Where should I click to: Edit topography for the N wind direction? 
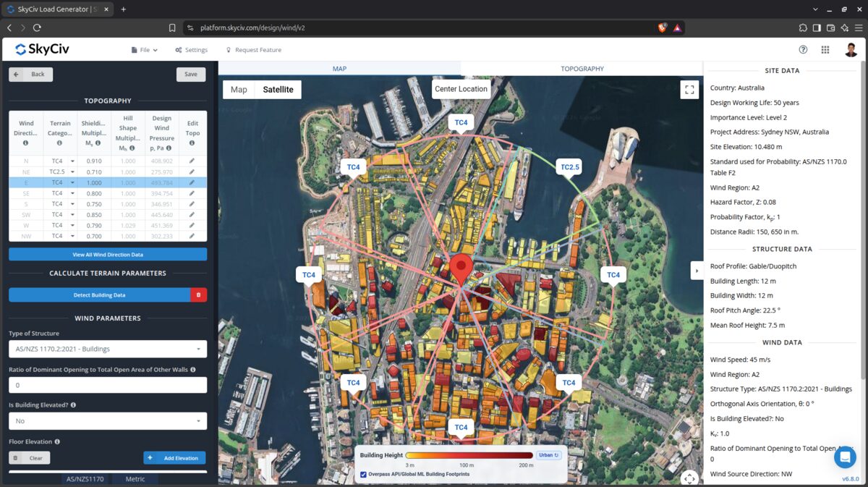pos(192,161)
